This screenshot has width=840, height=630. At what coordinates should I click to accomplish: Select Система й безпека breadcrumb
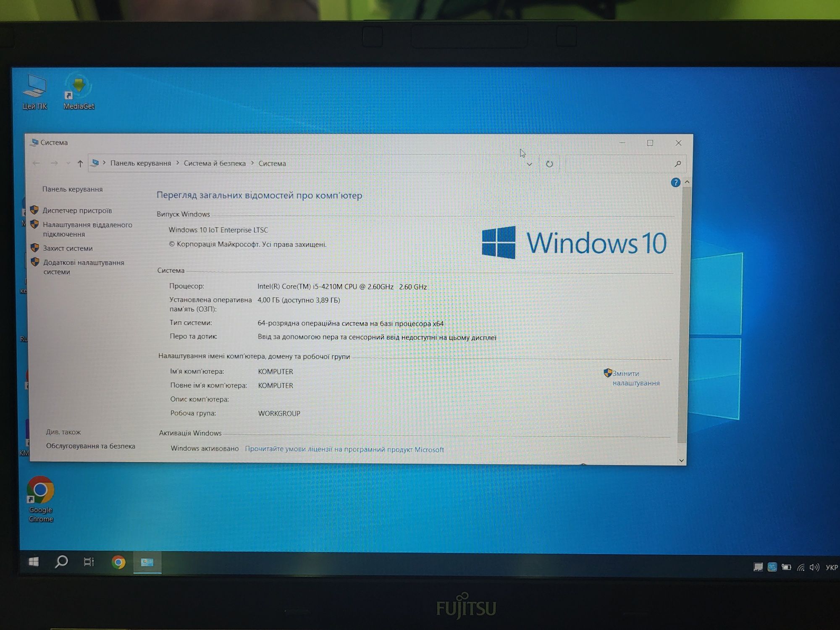pos(215,163)
